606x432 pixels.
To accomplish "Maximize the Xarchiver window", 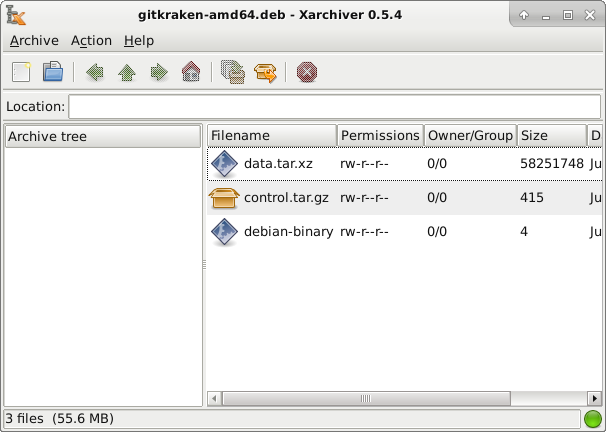I will [568, 15].
